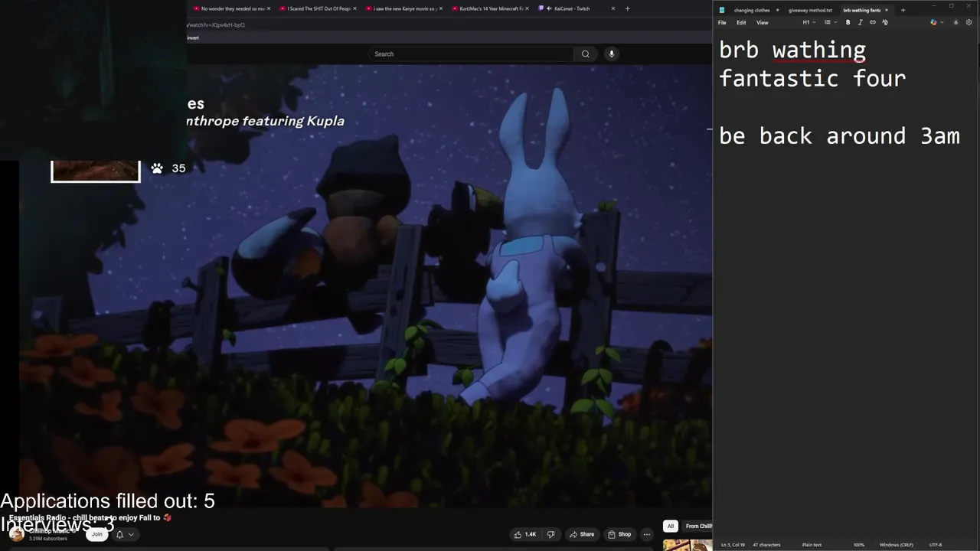Apply italic formatting in Notepad

point(860,22)
